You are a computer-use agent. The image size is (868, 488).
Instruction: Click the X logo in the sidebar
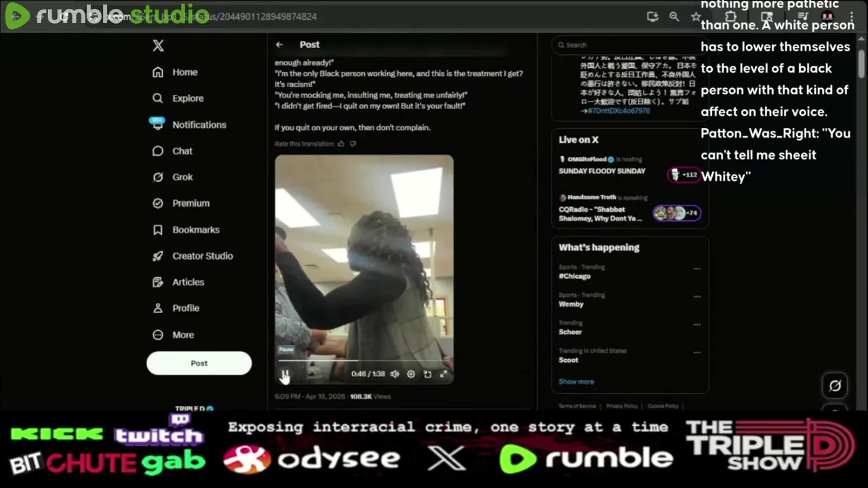coord(158,45)
